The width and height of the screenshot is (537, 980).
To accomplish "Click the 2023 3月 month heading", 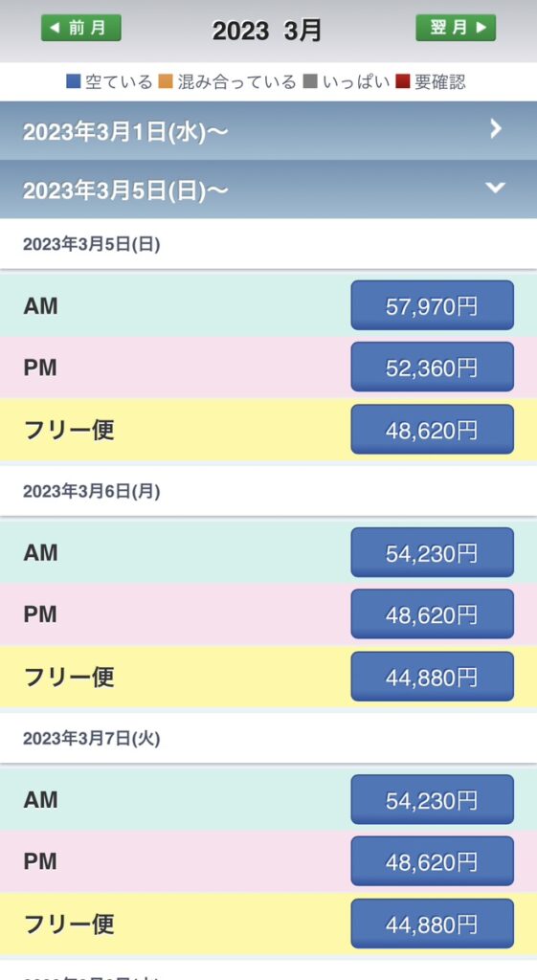I will (267, 30).
